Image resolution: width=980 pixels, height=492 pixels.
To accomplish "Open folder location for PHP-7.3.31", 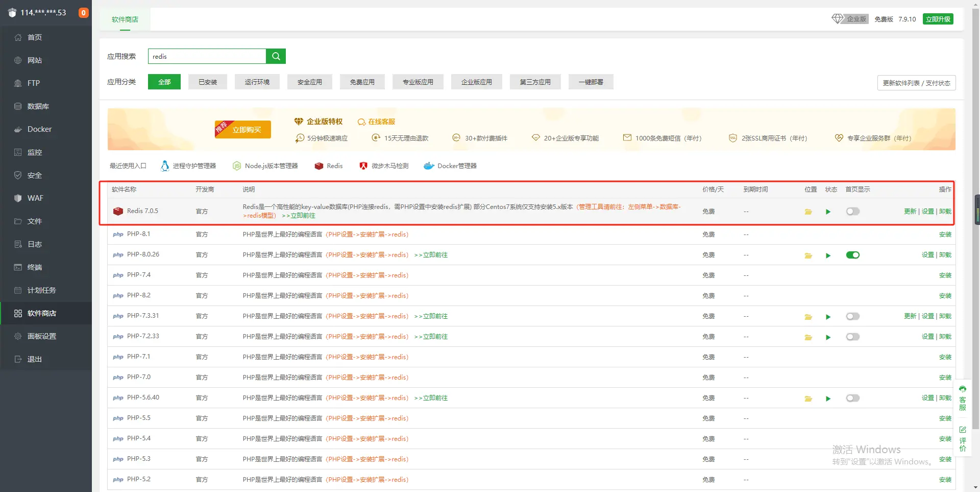I will click(808, 317).
